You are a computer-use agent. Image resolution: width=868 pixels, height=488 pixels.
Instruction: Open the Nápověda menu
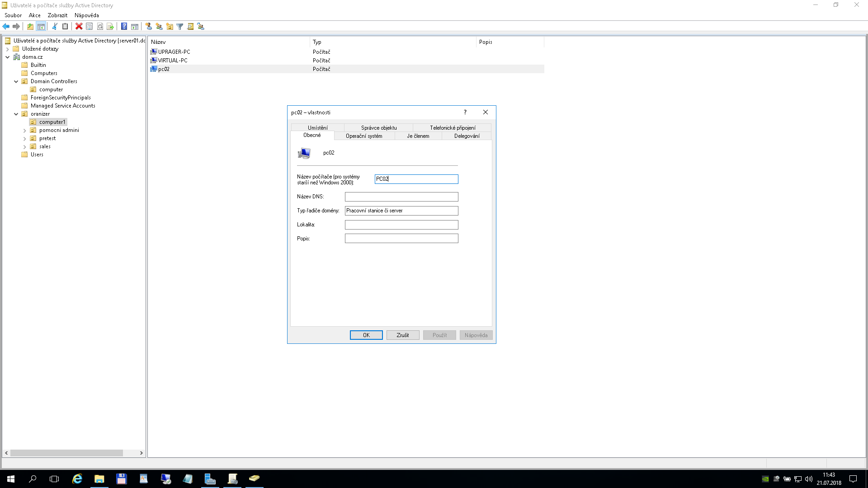[x=87, y=15]
